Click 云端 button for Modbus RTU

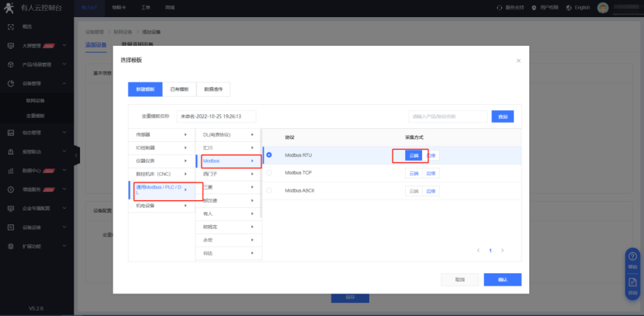tap(414, 155)
